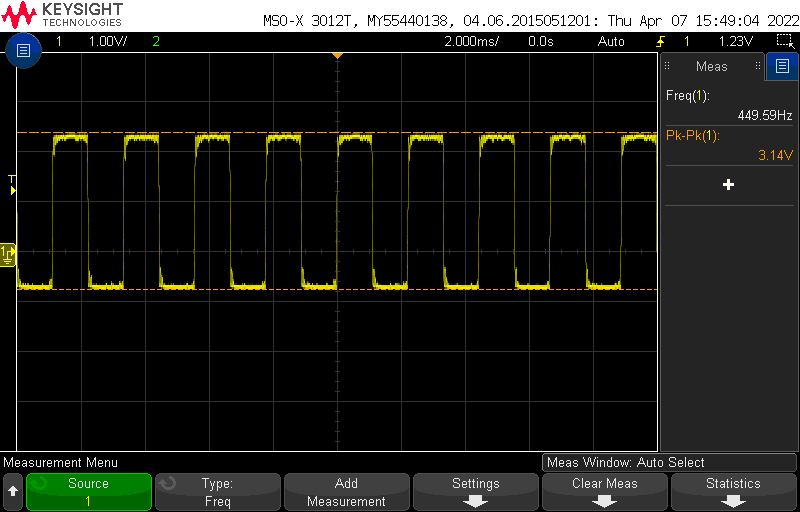Open the Meas sidebar tab
Image resolution: width=800 pixels, height=512 pixels.
point(712,67)
